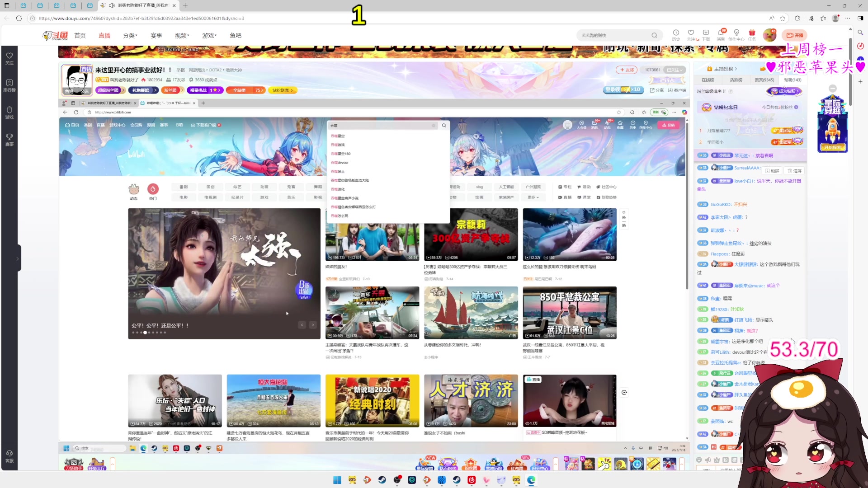This screenshot has width=868, height=488.
Task: Open the Edge browser icon on the taskbar
Action: pyautogui.click(x=531, y=480)
